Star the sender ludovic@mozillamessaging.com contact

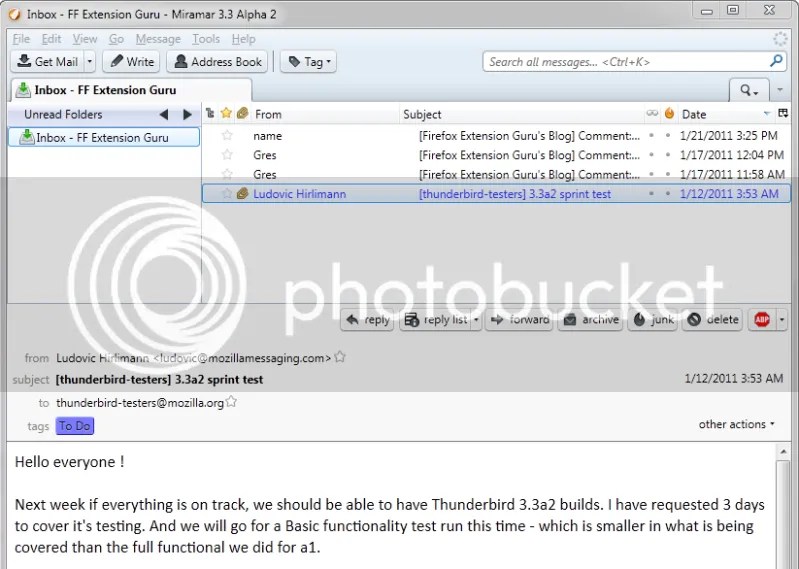coord(340,357)
